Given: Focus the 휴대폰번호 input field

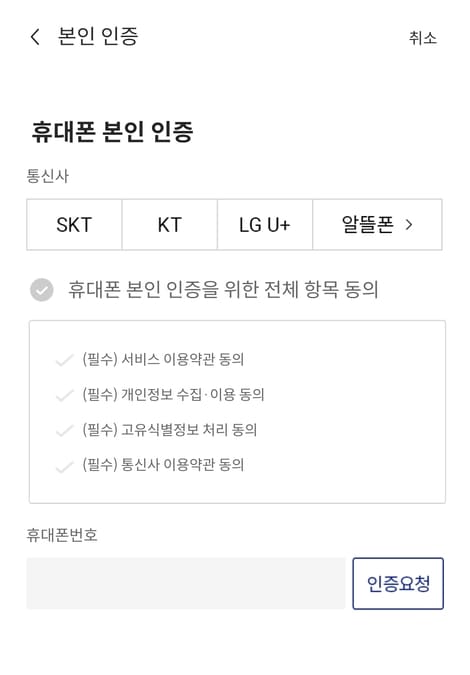Looking at the screenshot, I should pos(186,583).
